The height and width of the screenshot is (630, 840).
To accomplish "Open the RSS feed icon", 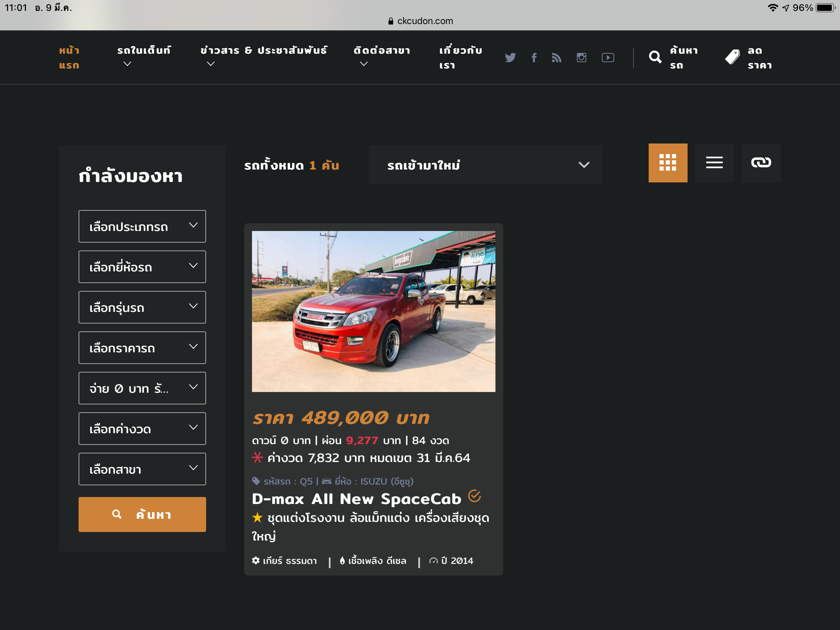I will 556,58.
